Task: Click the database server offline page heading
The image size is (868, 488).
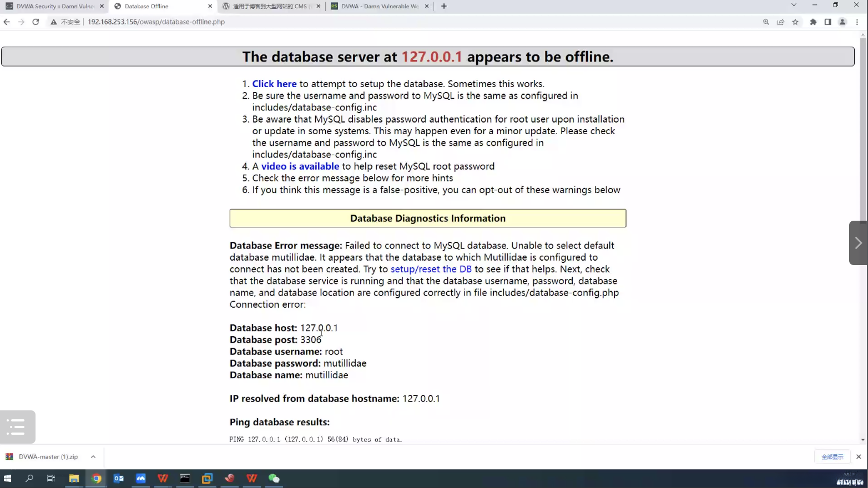Action: pos(428,57)
